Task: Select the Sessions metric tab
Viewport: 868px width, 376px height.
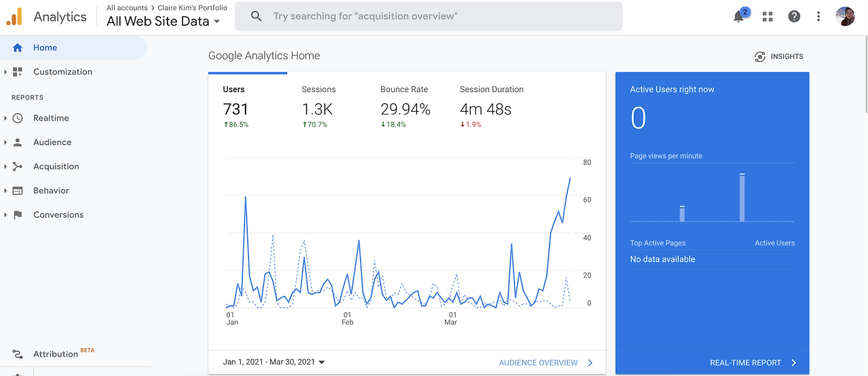Action: click(319, 89)
